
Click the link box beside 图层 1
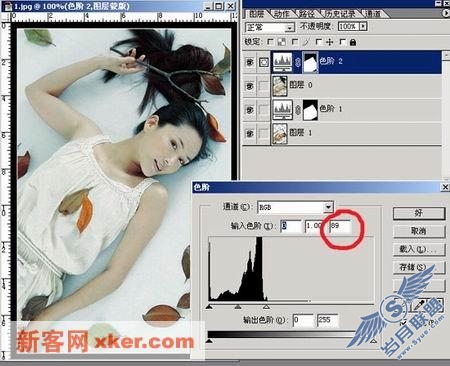click(x=264, y=134)
